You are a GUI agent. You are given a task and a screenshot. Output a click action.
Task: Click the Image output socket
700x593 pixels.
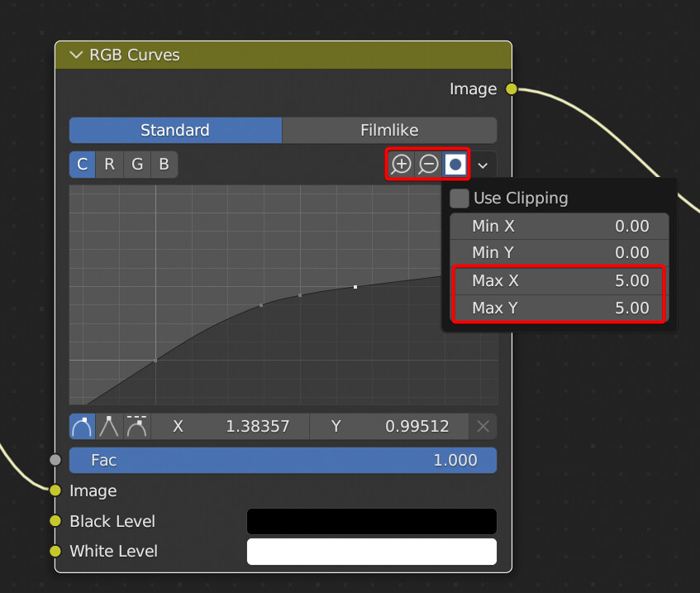pos(512,89)
